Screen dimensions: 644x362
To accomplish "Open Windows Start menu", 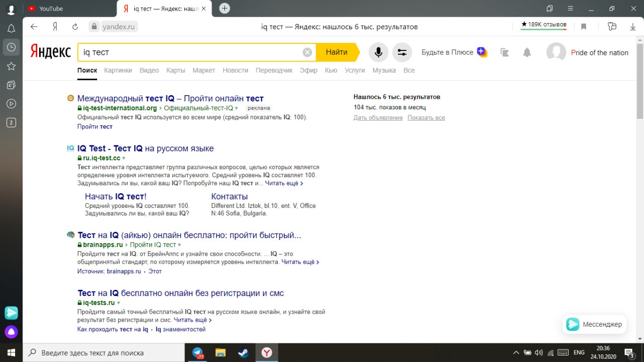I will pos(11,352).
